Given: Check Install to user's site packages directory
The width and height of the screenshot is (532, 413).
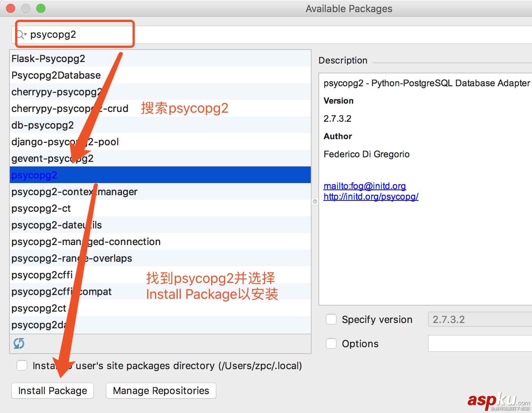Looking at the screenshot, I should pos(22,365).
